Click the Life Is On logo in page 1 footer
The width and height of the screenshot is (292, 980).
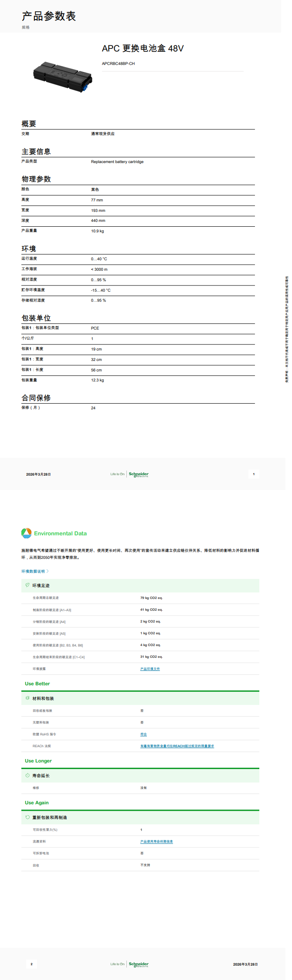pos(117,474)
